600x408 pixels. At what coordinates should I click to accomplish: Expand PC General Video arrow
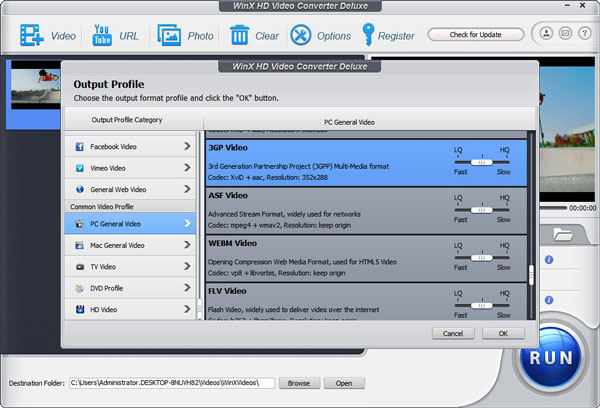(187, 223)
